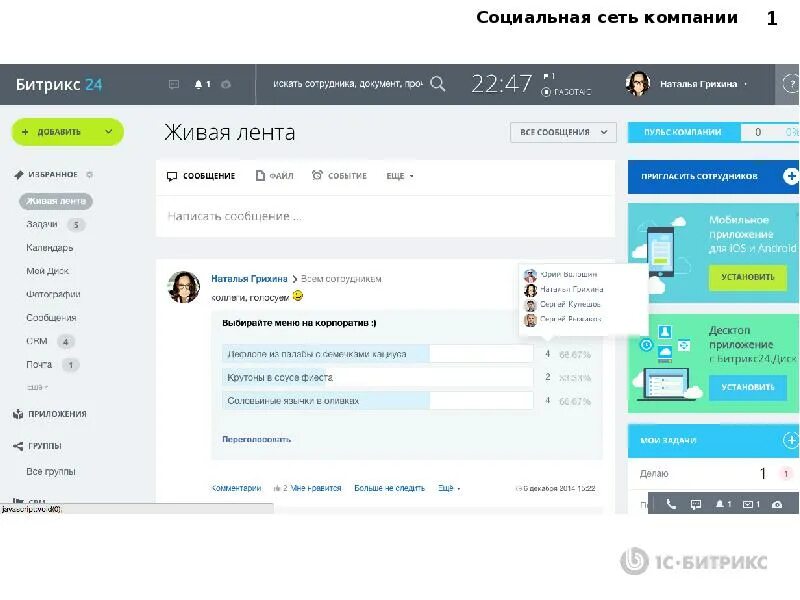Click the Приложения cubes icon
This screenshot has height=600, width=800.
(x=18, y=414)
